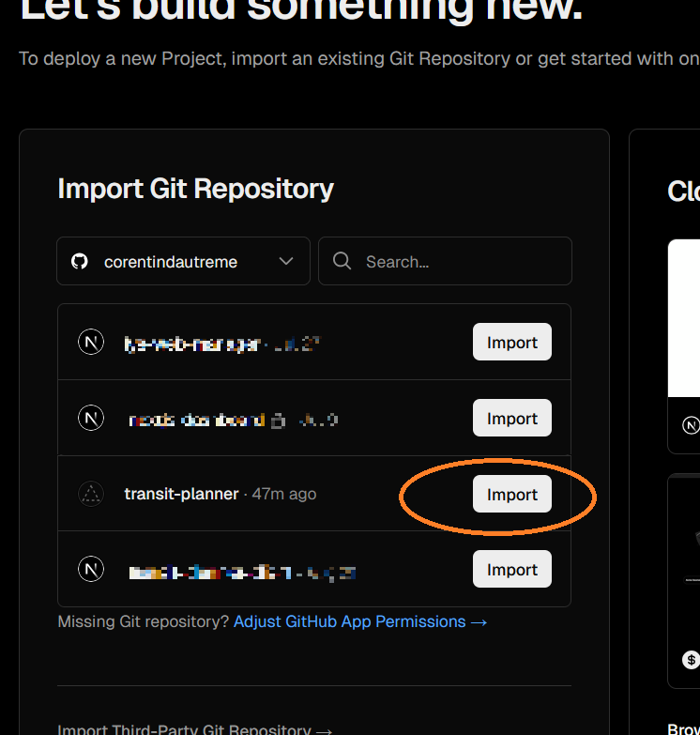Click Import button in first repository row
Image resolution: width=700 pixels, height=735 pixels.
512,342
